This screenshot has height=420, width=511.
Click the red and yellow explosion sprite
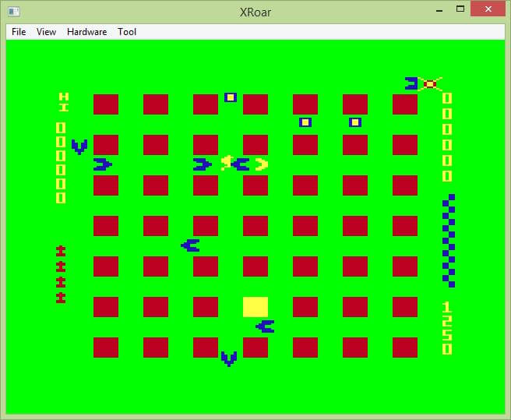coord(430,84)
